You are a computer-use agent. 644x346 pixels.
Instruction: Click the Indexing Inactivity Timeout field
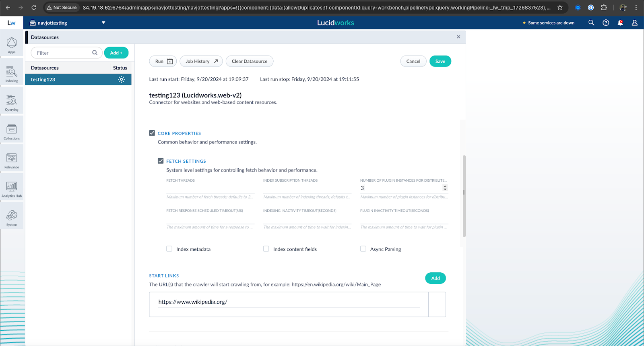point(307,219)
